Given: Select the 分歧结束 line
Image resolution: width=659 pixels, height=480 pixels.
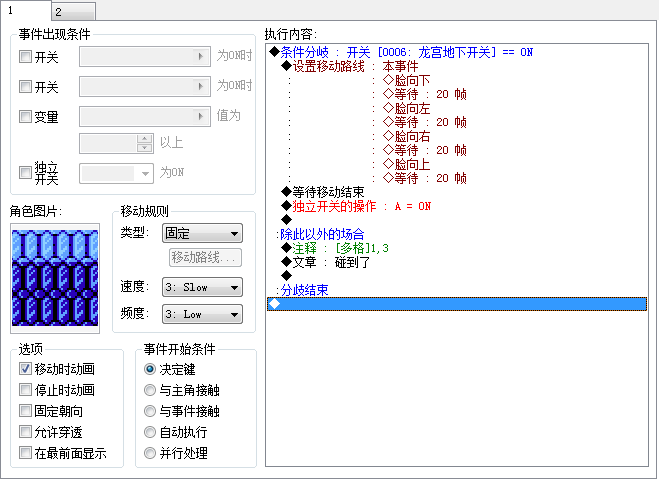Looking at the screenshot, I should [x=302, y=290].
